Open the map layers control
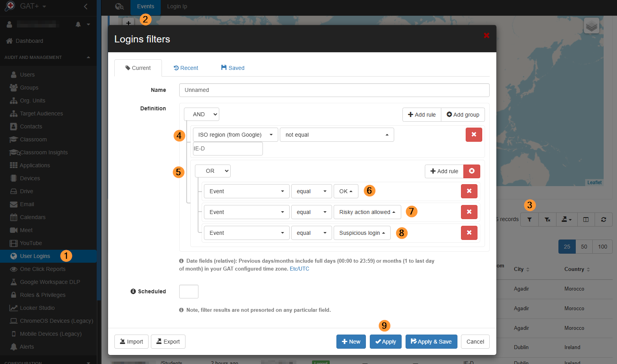Viewport: 617px width, 364px height. pos(591,26)
